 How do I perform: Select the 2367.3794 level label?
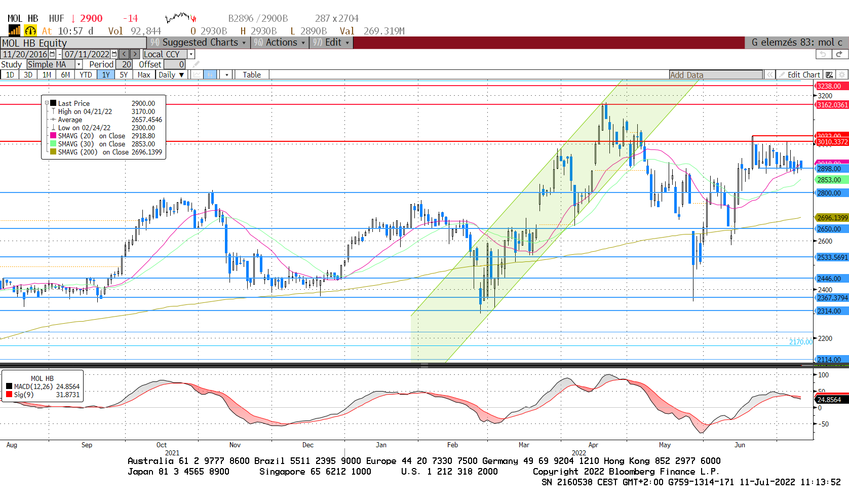tap(832, 298)
